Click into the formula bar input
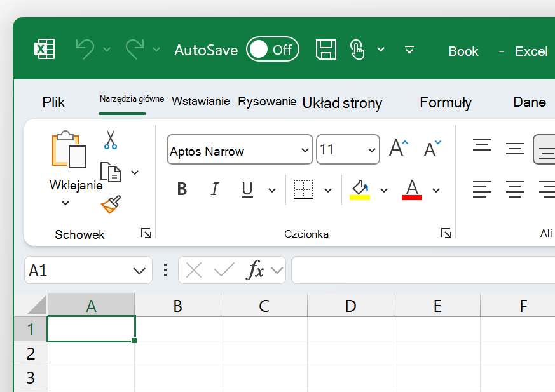The image size is (555, 392). 423,270
